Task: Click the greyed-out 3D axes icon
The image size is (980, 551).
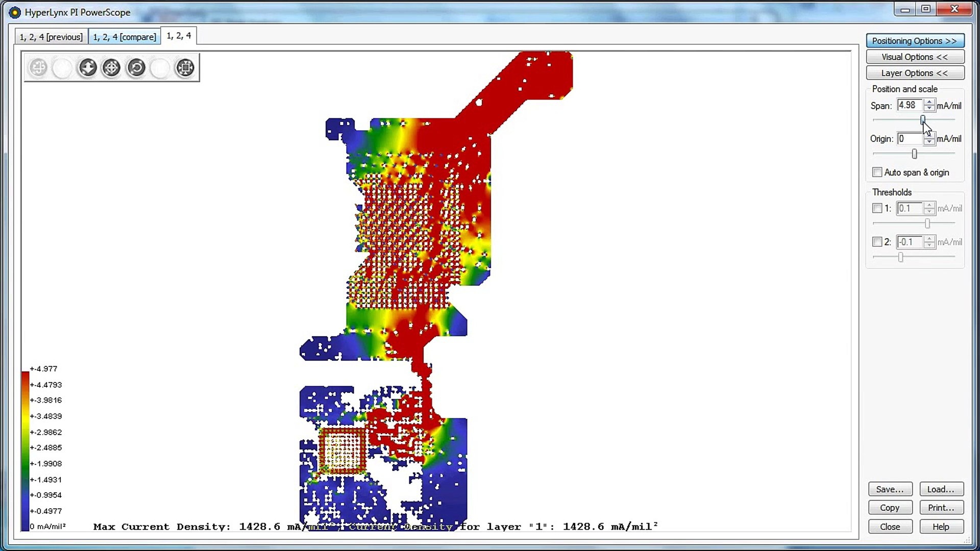Action: point(38,67)
